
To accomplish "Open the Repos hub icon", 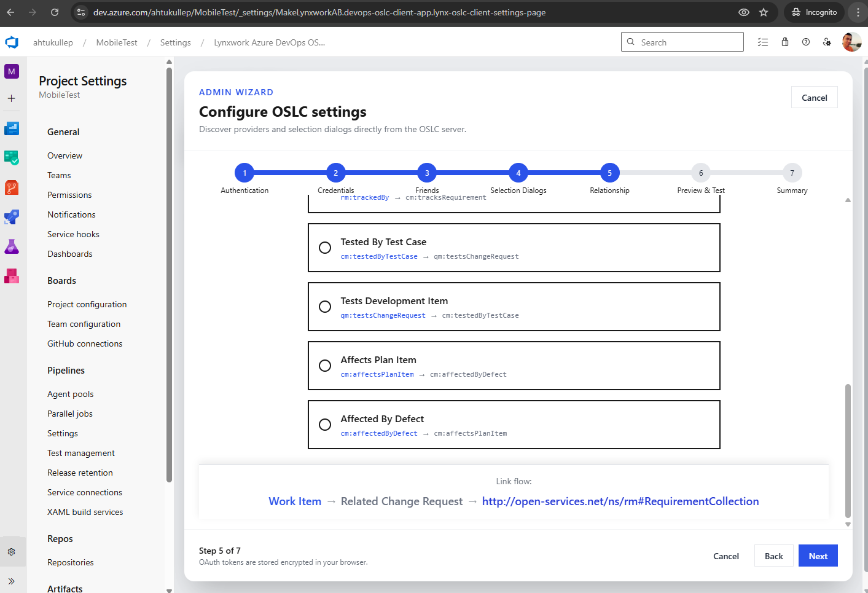I will click(x=12, y=187).
